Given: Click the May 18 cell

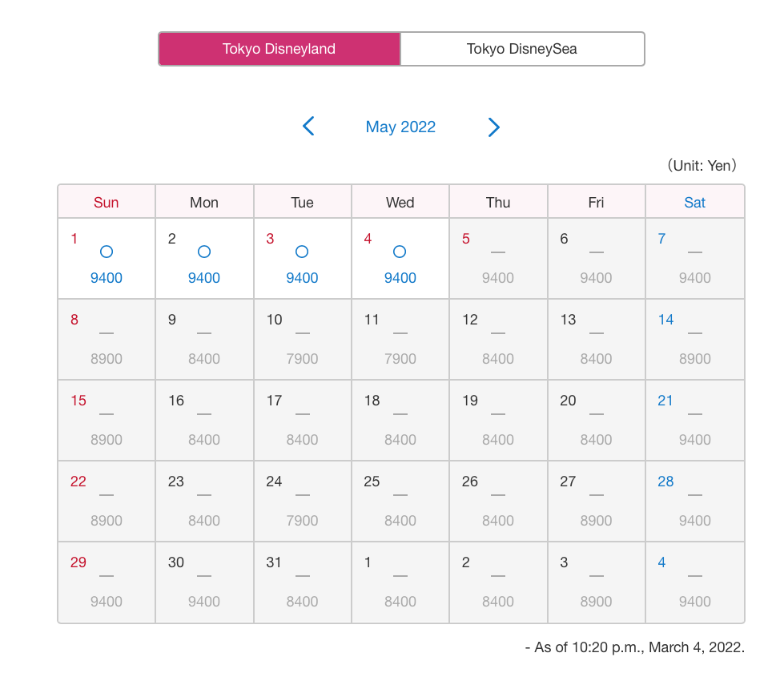Looking at the screenshot, I should (400, 421).
